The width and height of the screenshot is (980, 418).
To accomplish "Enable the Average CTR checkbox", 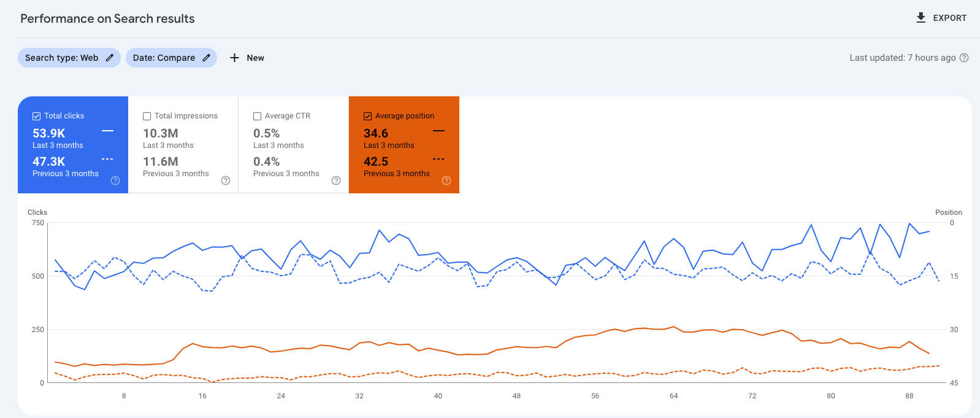I will point(258,116).
